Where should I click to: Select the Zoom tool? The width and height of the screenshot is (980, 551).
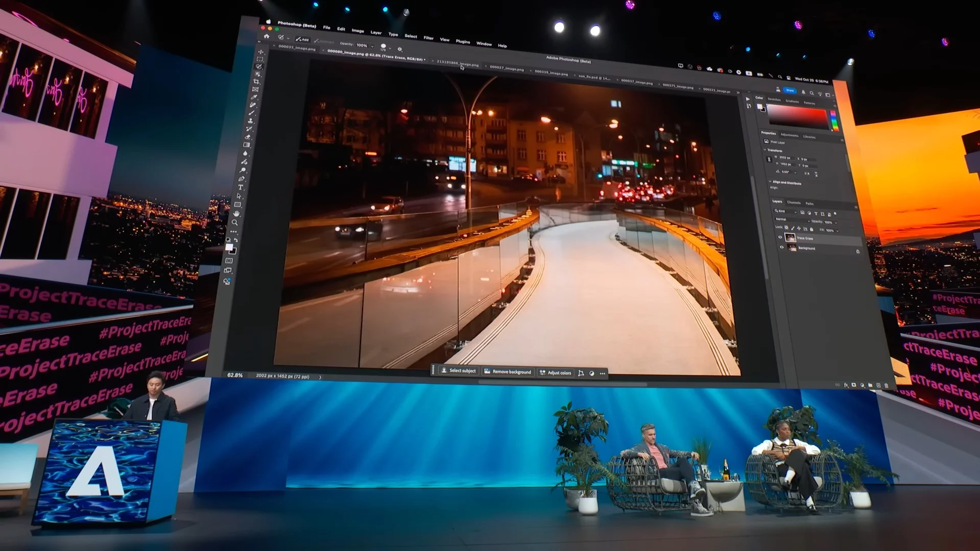(x=235, y=223)
